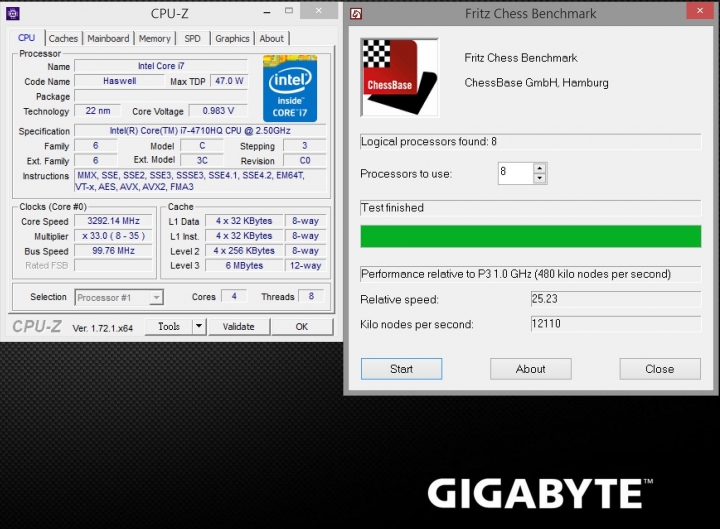Click the Logical processors found: 8 text
The width and height of the screenshot is (720, 529).
coord(429,141)
